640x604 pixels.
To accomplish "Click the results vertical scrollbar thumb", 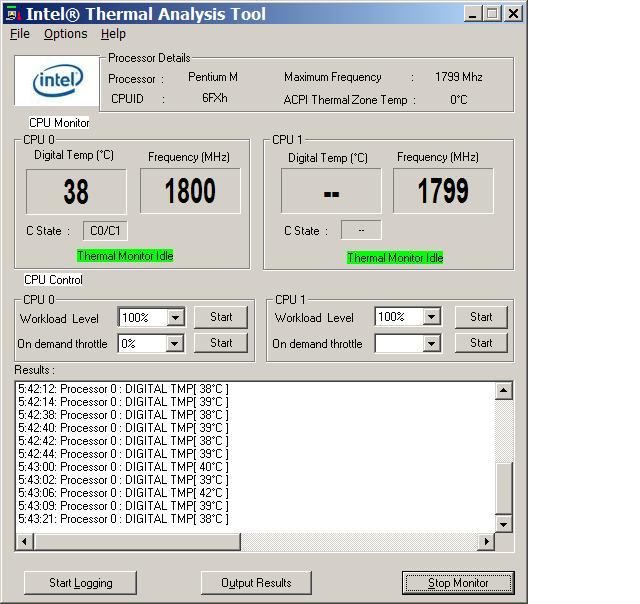I will click(x=504, y=489).
